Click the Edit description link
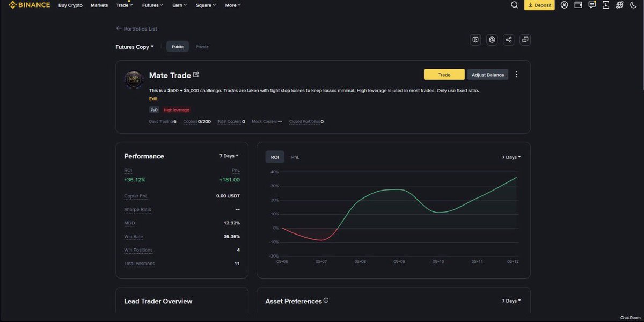 [153, 99]
